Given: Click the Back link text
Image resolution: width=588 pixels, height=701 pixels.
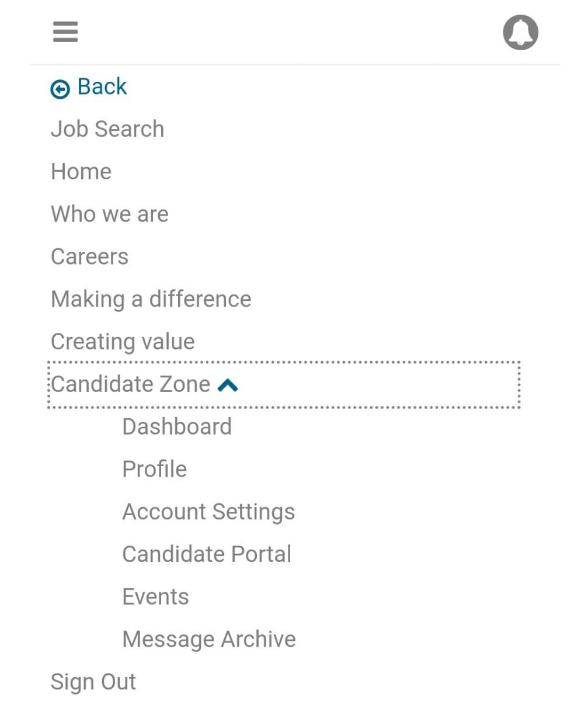Looking at the screenshot, I should [102, 87].
